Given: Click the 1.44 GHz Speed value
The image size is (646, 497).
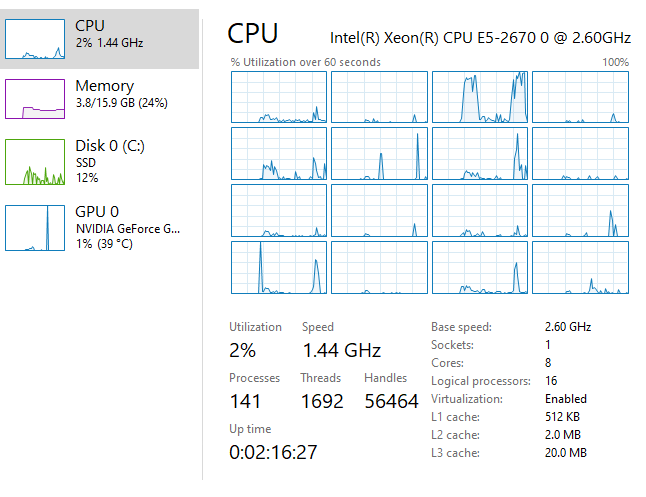Looking at the screenshot, I should [342, 350].
